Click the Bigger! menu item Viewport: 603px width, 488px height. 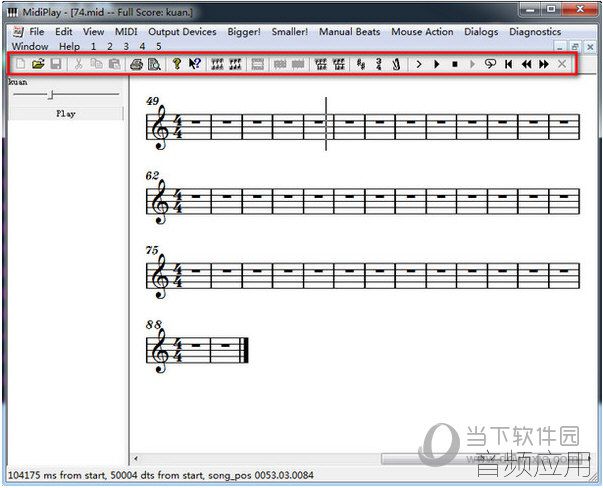(x=244, y=32)
